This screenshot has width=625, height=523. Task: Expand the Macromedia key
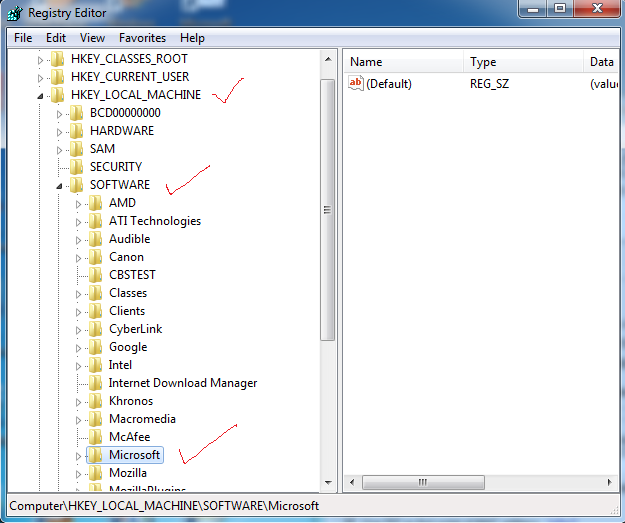(79, 421)
